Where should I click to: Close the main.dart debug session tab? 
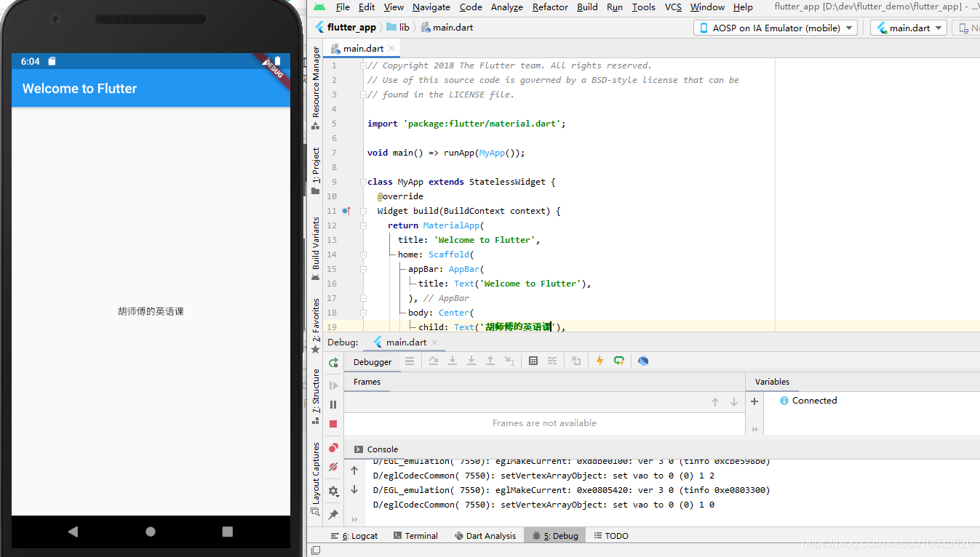pos(434,342)
